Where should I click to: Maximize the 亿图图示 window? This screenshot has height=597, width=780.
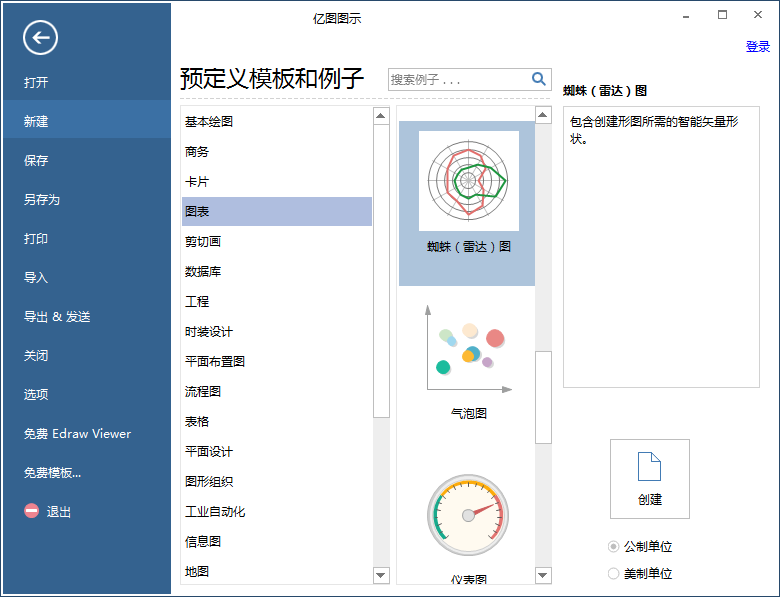(x=722, y=15)
